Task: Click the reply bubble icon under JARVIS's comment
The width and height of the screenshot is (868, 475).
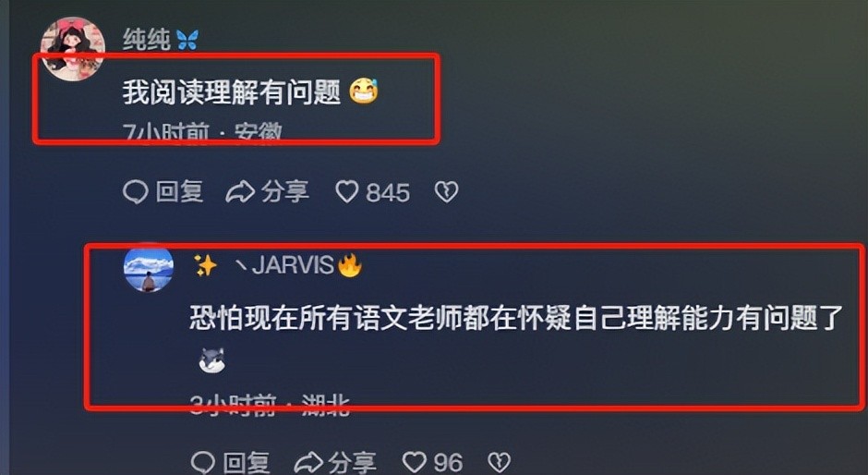Action: pos(203,462)
